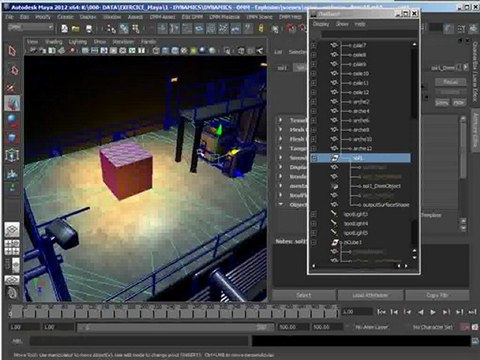
Task: Open the DMM Asset menu
Action: pos(162,17)
